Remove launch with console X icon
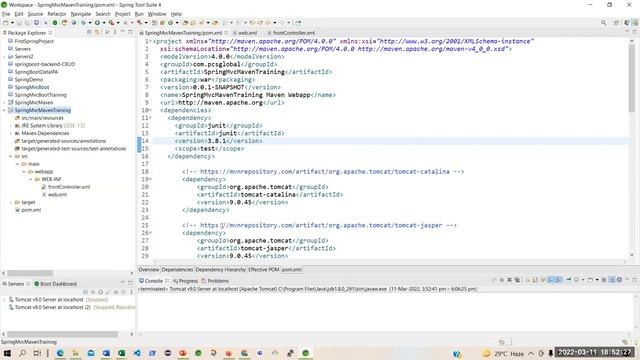Screen dimensions: 640x360 [x=509, y=280]
